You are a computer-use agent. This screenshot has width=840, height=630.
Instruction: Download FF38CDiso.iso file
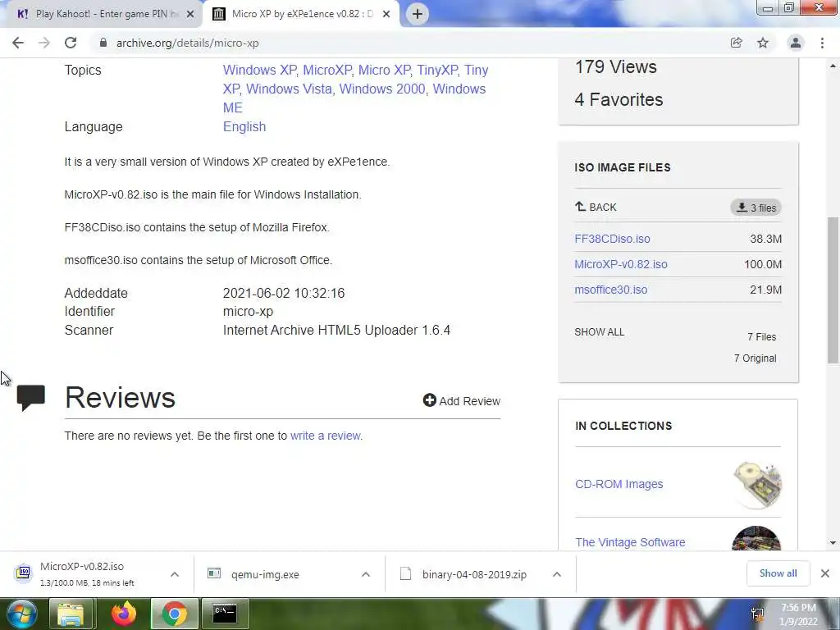612,239
